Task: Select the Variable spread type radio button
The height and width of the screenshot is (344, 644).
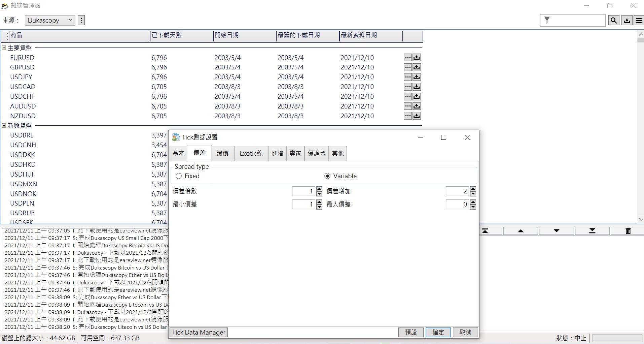Action: pyautogui.click(x=327, y=176)
